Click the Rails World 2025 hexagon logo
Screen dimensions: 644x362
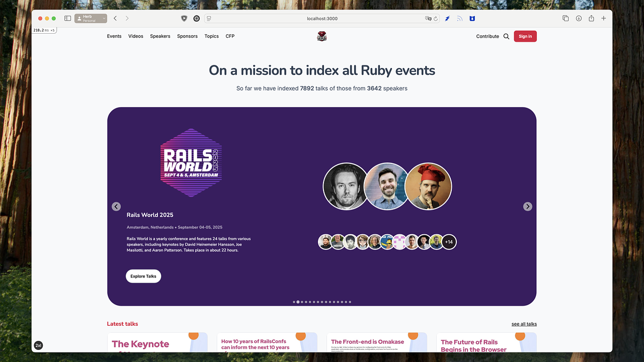191,162
